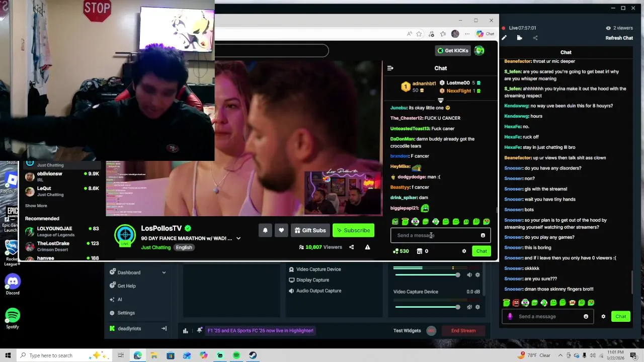Open oblivionsw channel in sidebar
The width and height of the screenshot is (644, 362).
coord(62,176)
